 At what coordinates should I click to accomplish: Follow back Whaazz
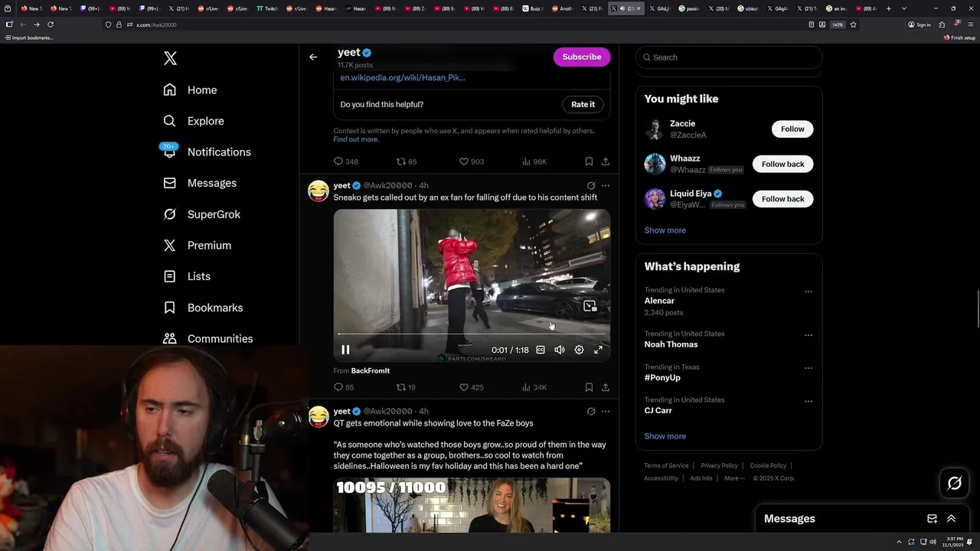[x=782, y=164]
